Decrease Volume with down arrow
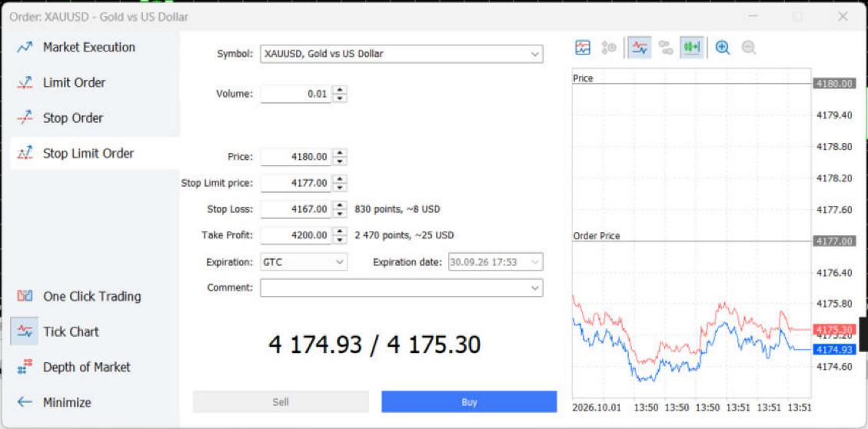 [x=340, y=98]
